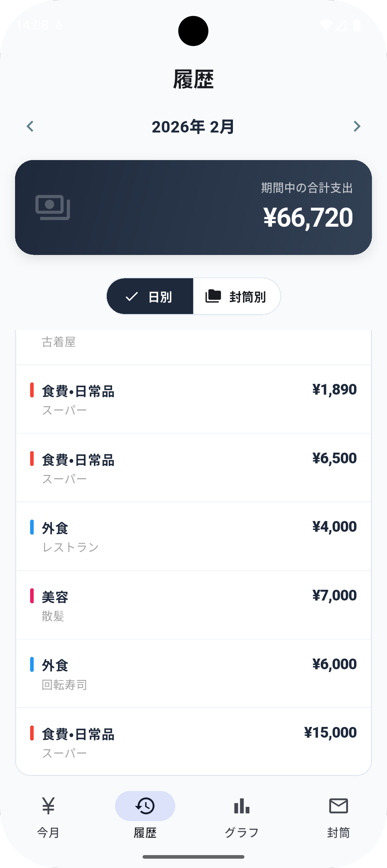Go to previous month with left chevron
Viewport: 387px width, 868px height.
30,126
